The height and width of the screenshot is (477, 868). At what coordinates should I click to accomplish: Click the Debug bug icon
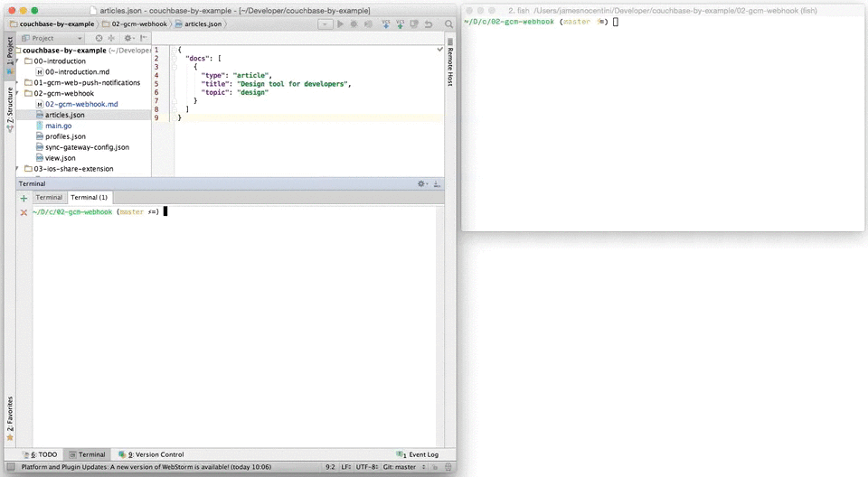pyautogui.click(x=354, y=23)
